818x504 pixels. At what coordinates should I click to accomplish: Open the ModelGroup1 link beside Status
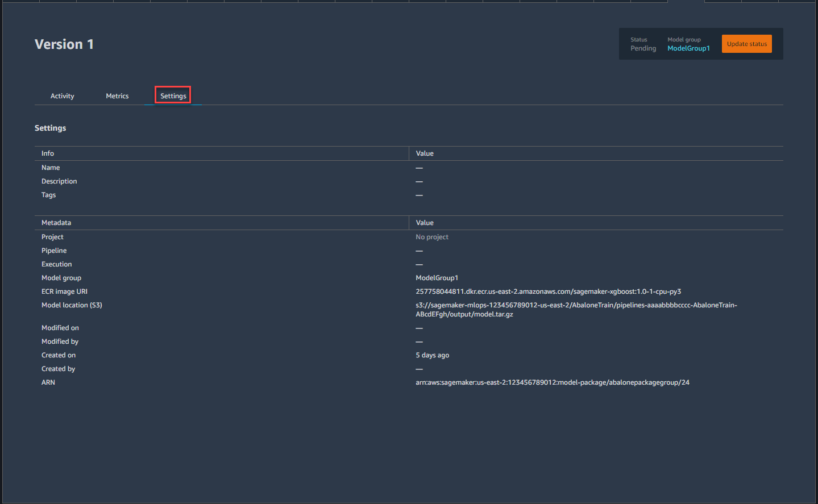[688, 48]
